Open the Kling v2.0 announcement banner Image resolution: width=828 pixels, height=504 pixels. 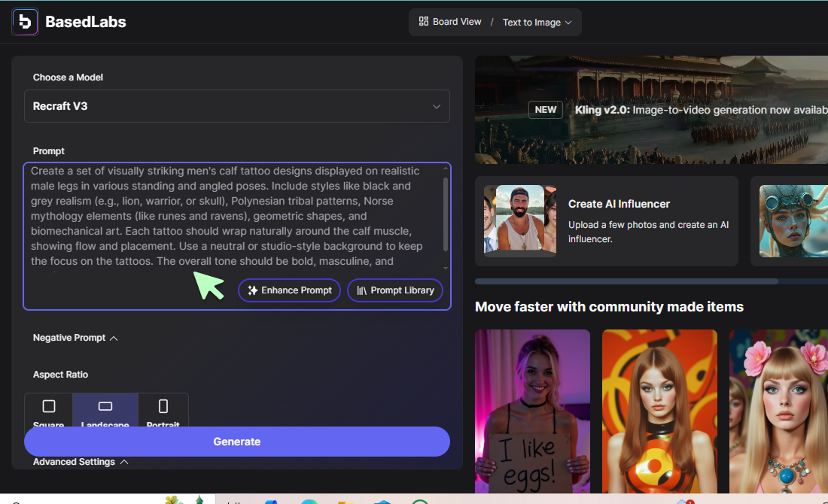point(651,110)
